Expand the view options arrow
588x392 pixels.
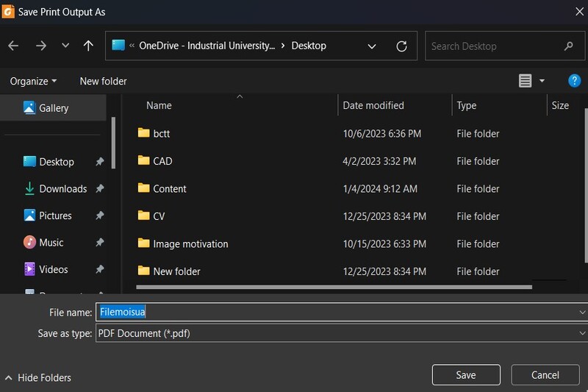click(542, 81)
